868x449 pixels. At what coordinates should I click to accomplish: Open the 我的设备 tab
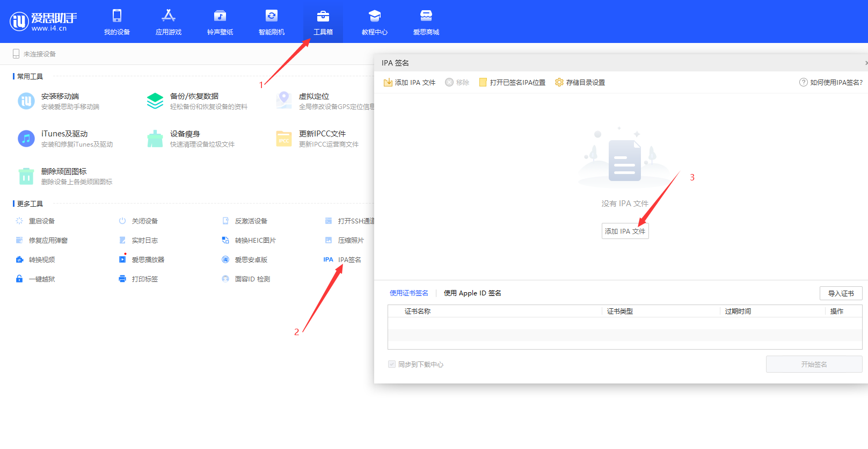click(117, 22)
